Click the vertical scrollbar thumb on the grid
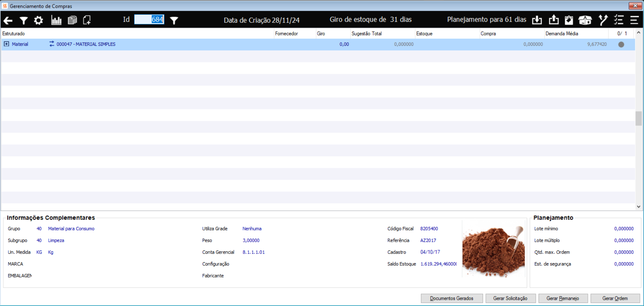 [x=639, y=118]
